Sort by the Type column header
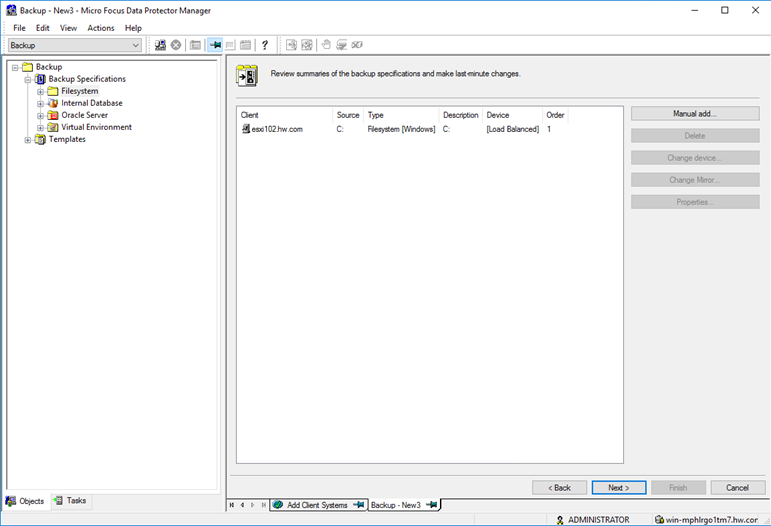The width and height of the screenshot is (771, 526). coord(401,115)
